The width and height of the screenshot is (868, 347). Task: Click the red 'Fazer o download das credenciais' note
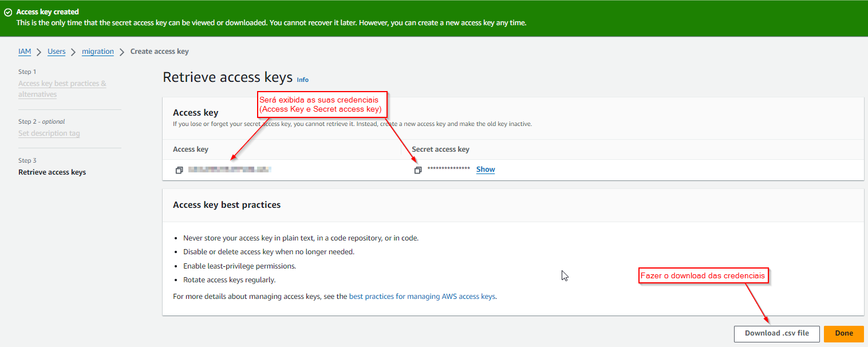[703, 276]
